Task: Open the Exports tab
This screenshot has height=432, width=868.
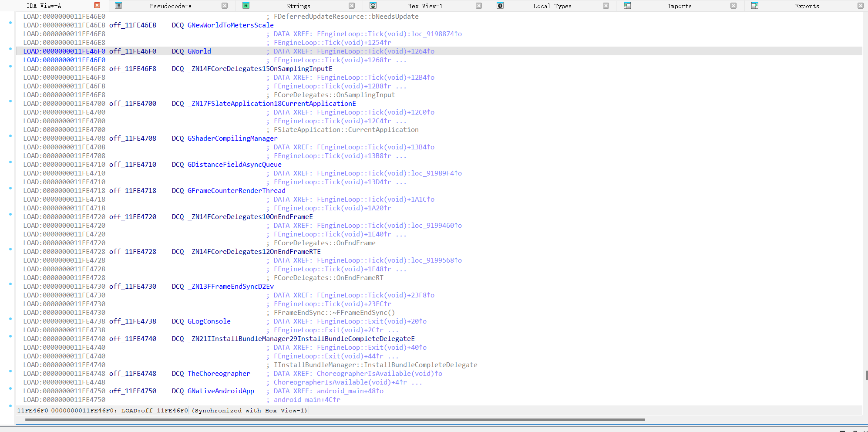Action: point(807,6)
